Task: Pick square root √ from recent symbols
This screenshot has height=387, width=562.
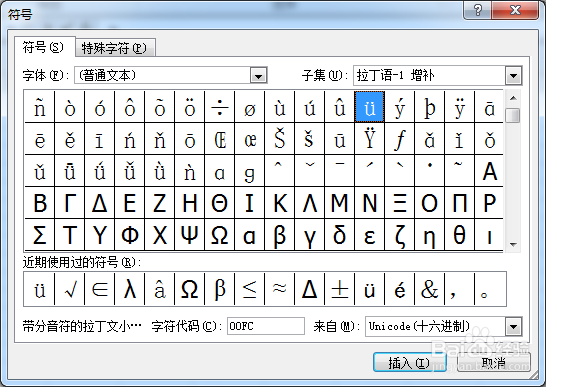Action: point(70,289)
